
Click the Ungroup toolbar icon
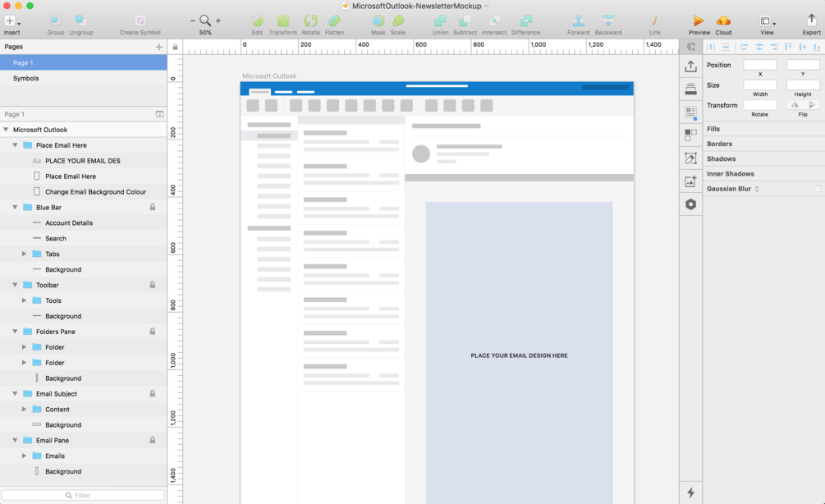pyautogui.click(x=80, y=21)
